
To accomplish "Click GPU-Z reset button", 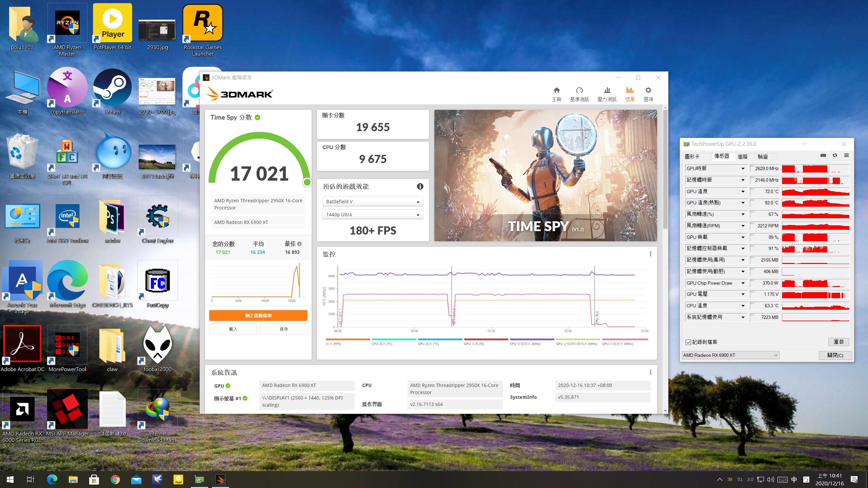I will [839, 342].
